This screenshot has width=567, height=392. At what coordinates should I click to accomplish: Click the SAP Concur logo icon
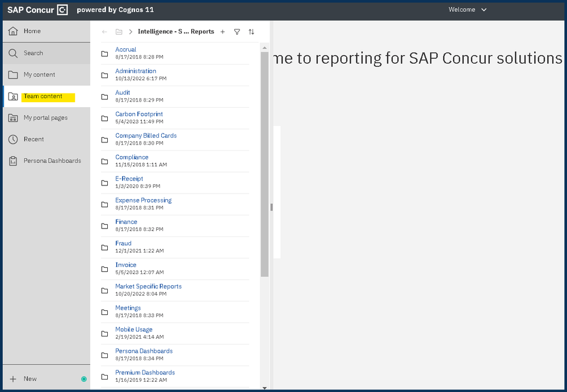click(62, 10)
